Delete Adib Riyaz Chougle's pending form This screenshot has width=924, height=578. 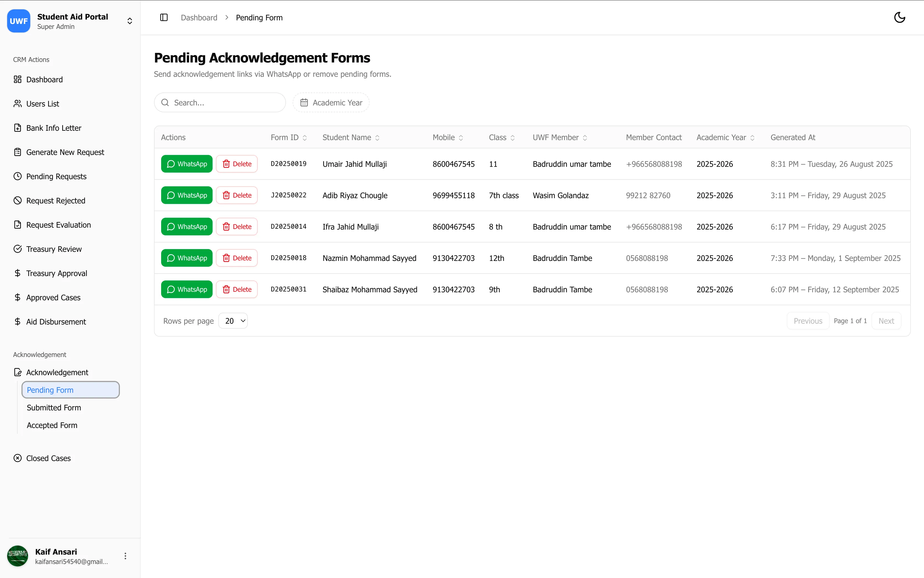coord(237,195)
